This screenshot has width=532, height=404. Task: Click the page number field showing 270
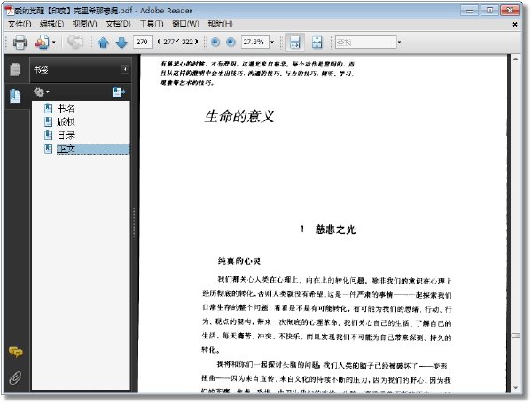pos(142,42)
